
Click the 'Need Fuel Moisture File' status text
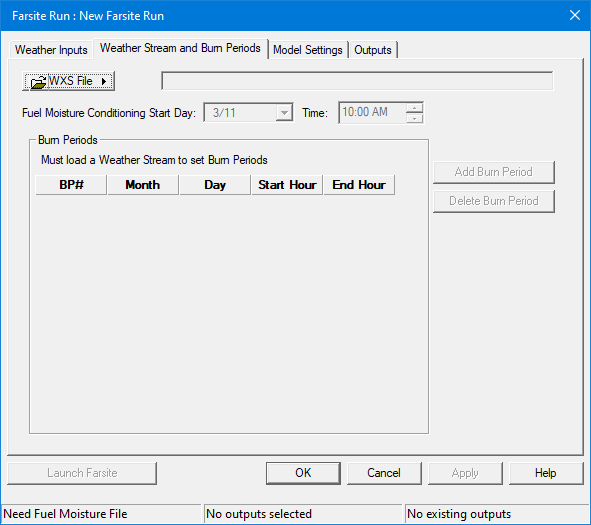(65, 514)
